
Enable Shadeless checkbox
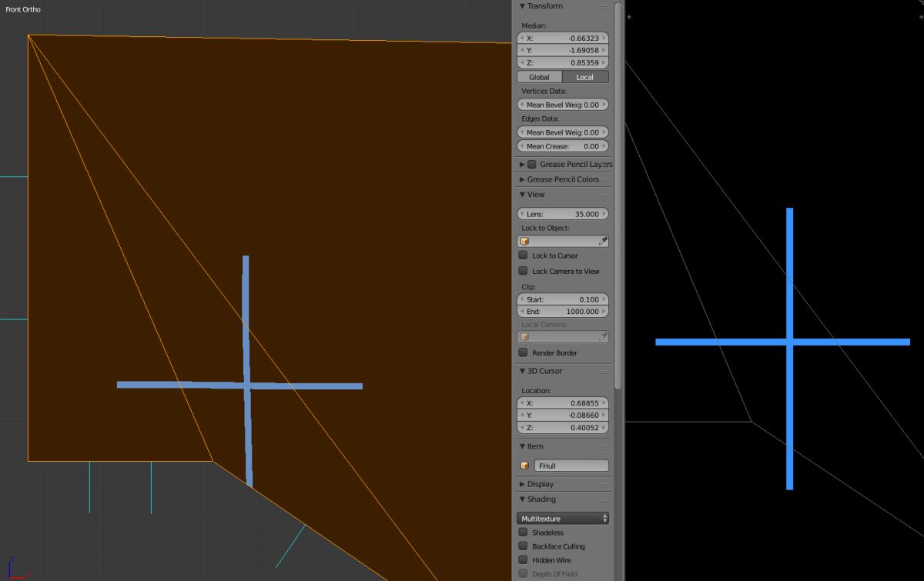coord(523,533)
